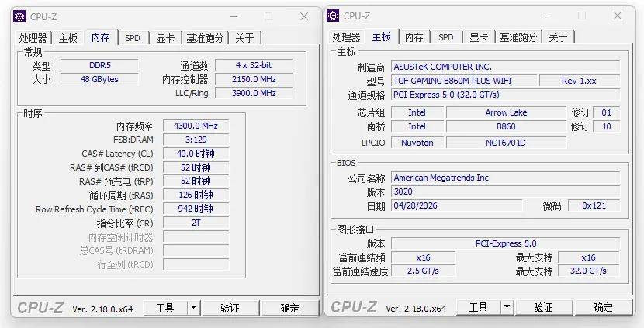The height and width of the screenshot is (328, 644).
Task: Click the CPU-Z app icon in left window
Action: 19,16
